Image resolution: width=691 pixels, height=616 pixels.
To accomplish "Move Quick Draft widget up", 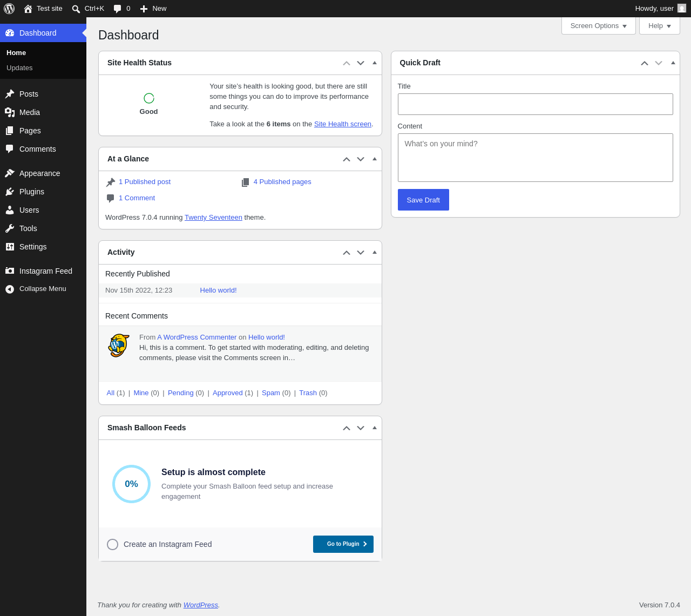I will (645, 63).
